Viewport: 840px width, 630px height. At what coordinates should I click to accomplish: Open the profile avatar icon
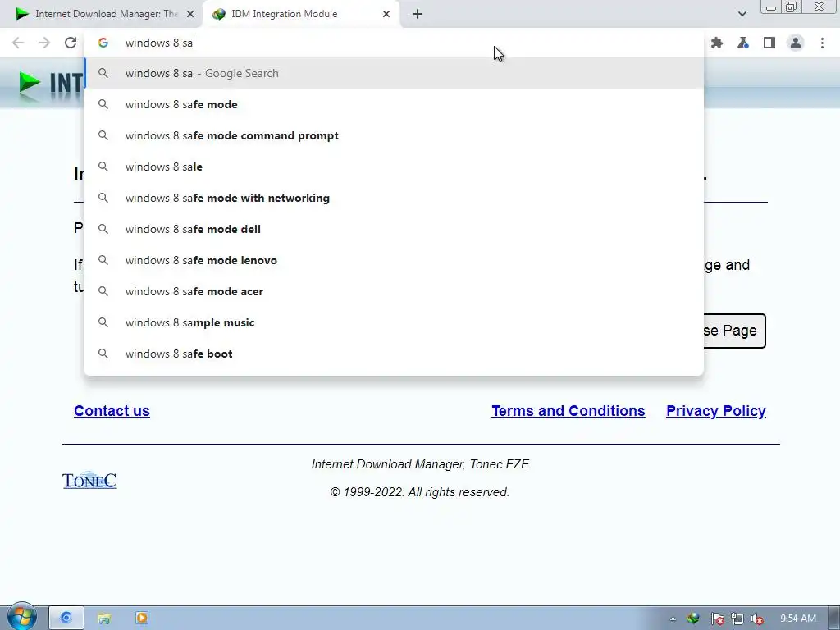click(x=796, y=43)
